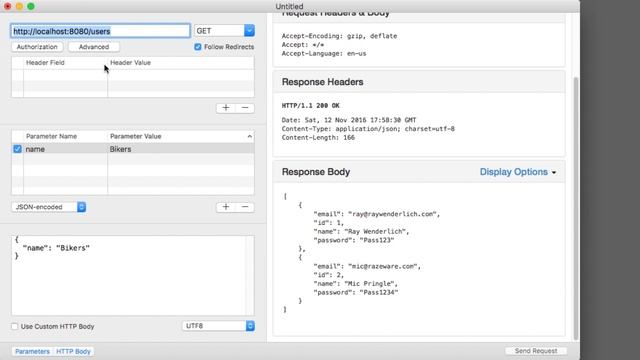This screenshot has height=360, width=640.
Task: Click the Response Body section title
Action: point(316,172)
